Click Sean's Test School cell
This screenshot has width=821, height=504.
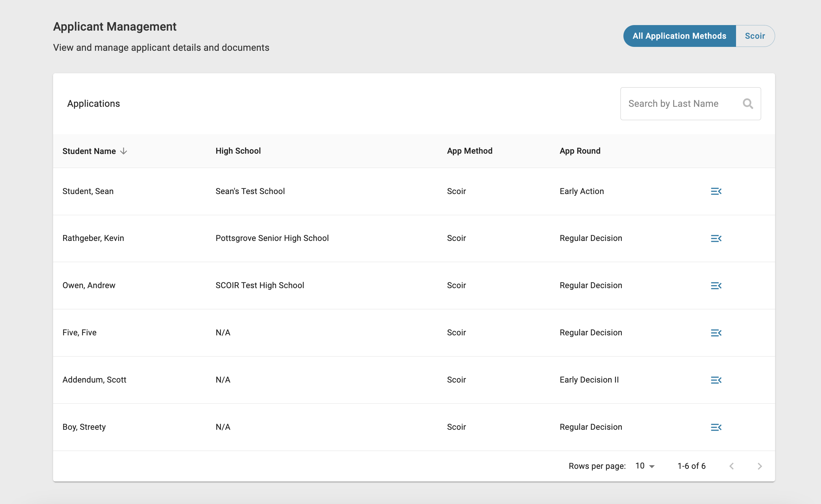[x=250, y=191]
